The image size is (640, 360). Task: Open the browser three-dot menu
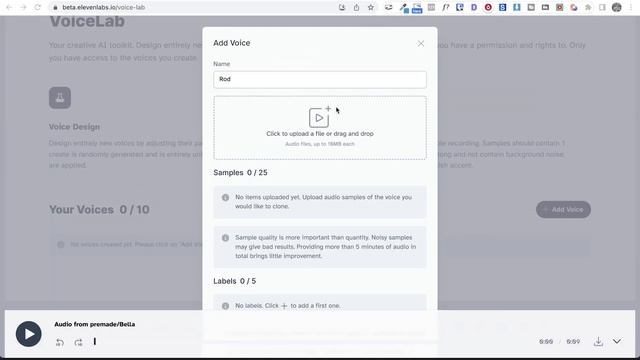[631, 7]
